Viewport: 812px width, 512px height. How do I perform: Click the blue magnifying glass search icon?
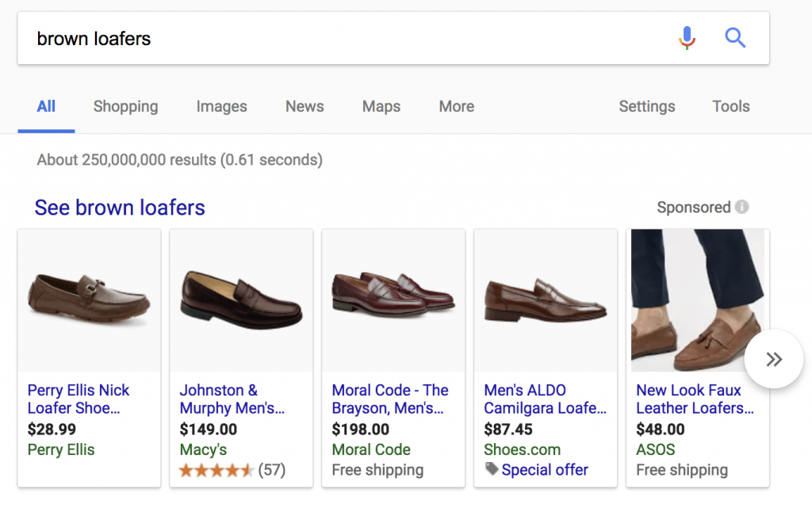[x=735, y=37]
